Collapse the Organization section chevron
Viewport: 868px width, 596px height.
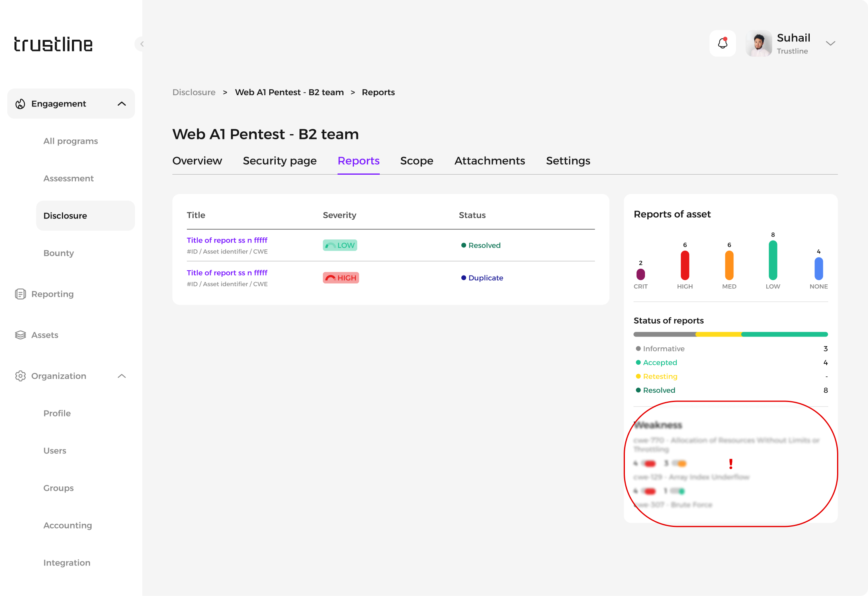point(122,376)
